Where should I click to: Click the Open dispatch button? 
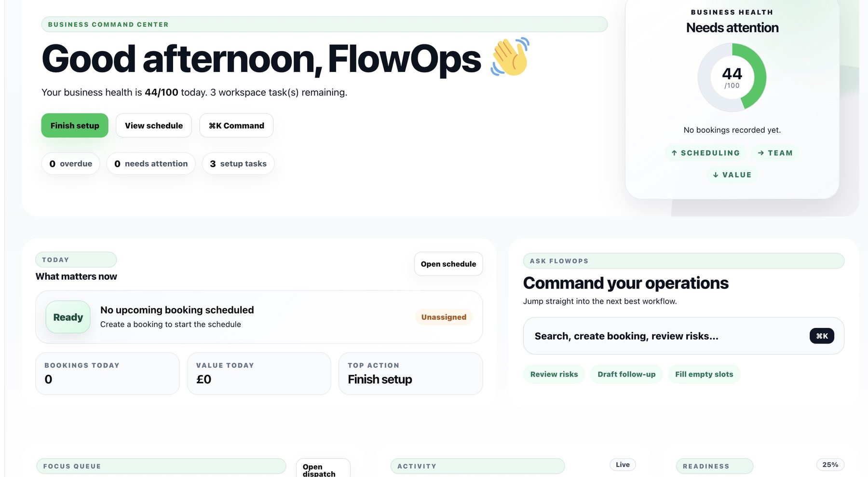point(323,469)
